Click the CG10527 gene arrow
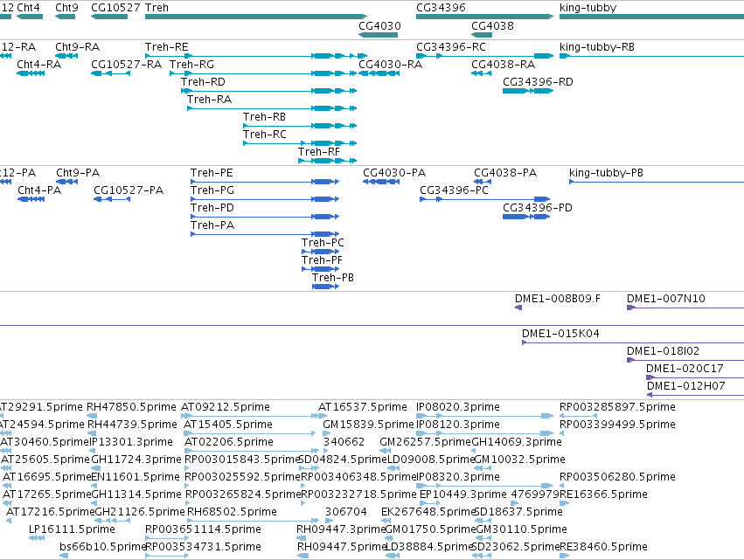Screen dimensions: 744x560 coord(109,17)
